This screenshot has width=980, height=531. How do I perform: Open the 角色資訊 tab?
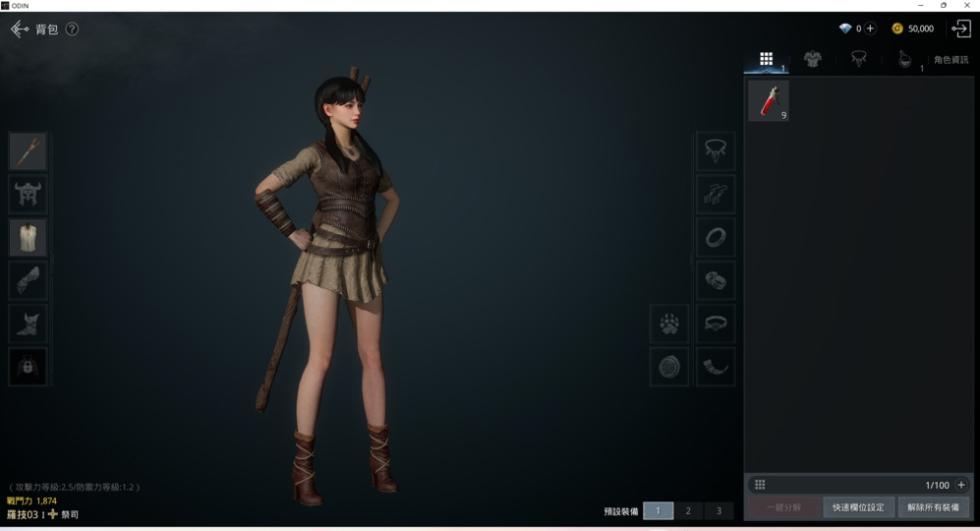[x=951, y=60]
